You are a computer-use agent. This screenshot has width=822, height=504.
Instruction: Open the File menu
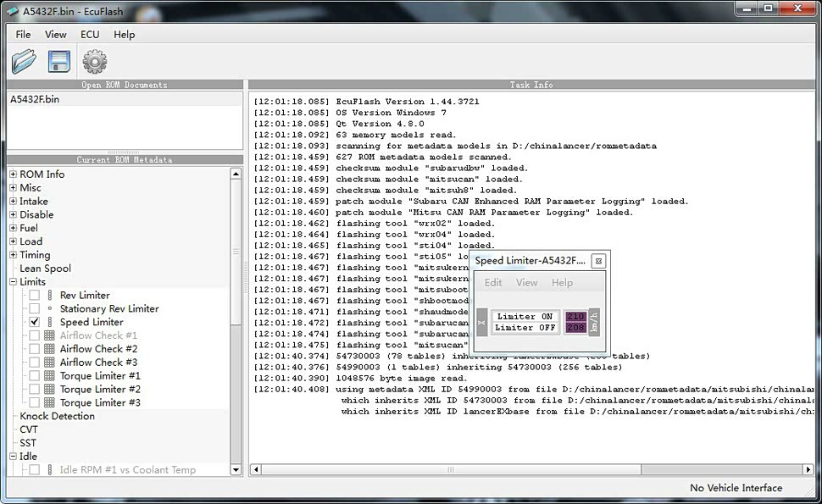pyautogui.click(x=23, y=35)
